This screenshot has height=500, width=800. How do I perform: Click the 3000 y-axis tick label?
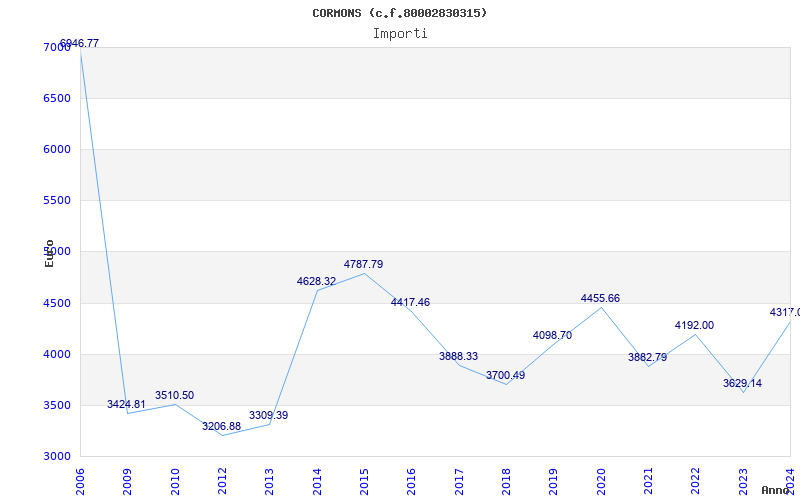coord(57,456)
